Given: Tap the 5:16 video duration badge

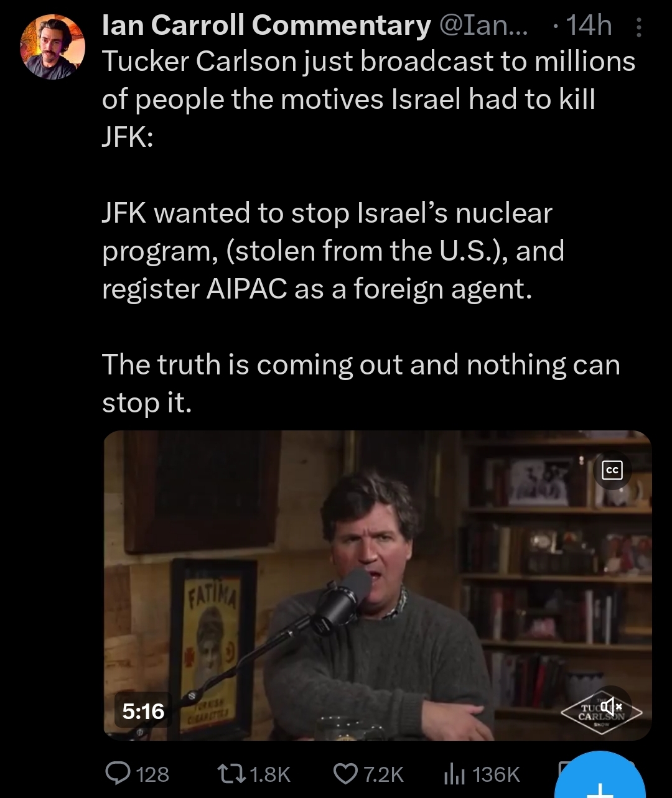Looking at the screenshot, I should tap(144, 711).
